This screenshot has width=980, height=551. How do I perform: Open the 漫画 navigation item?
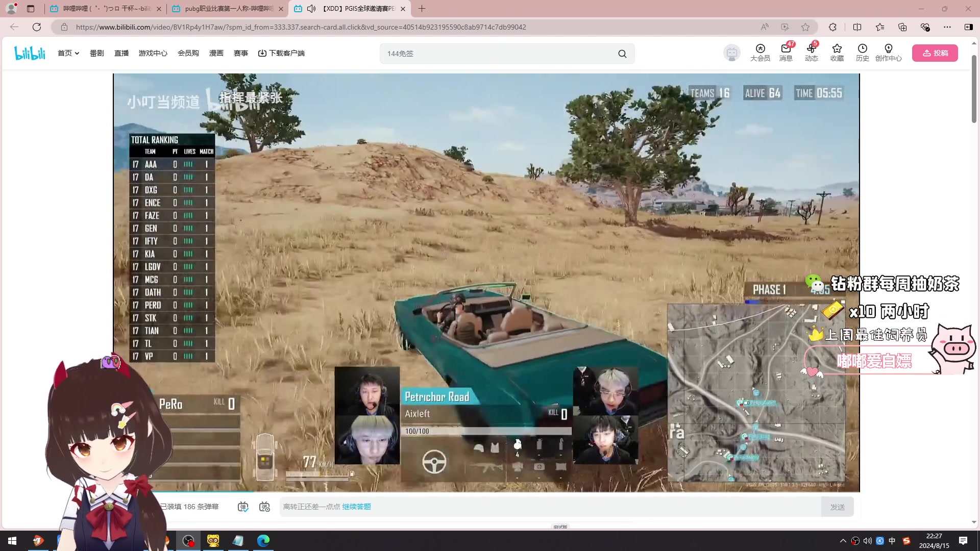pos(216,53)
